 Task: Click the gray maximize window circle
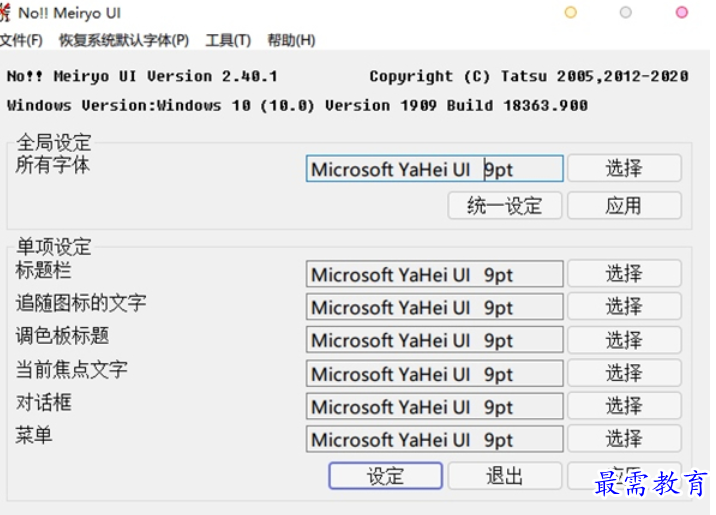626,12
